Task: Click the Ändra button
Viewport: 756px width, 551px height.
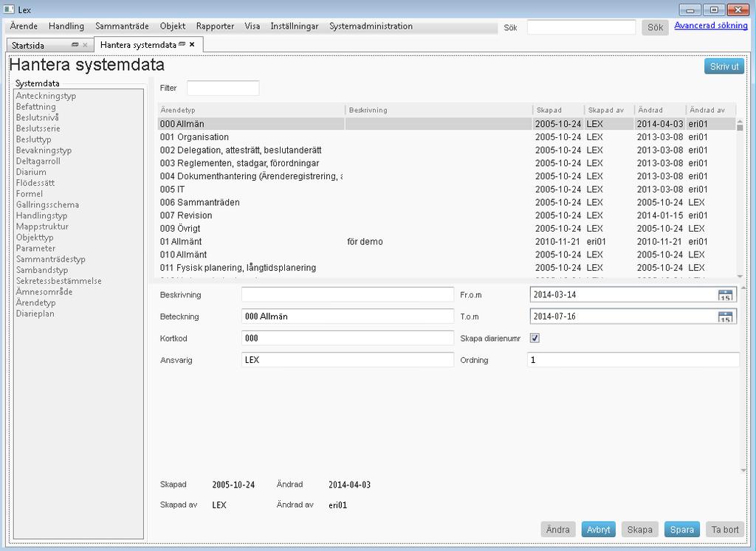Action: 558,530
